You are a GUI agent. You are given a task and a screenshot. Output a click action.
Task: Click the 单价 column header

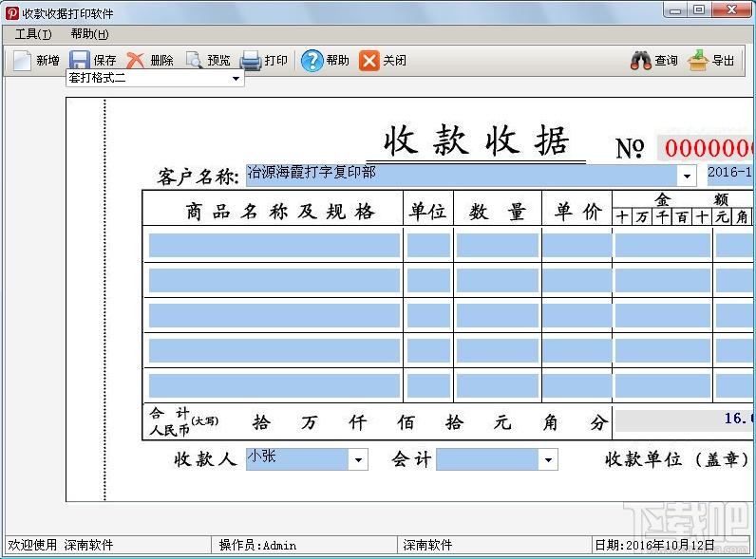click(x=577, y=211)
